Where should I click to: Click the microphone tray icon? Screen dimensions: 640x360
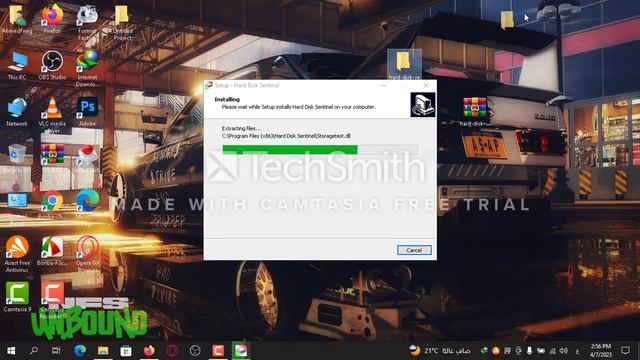click(529, 351)
